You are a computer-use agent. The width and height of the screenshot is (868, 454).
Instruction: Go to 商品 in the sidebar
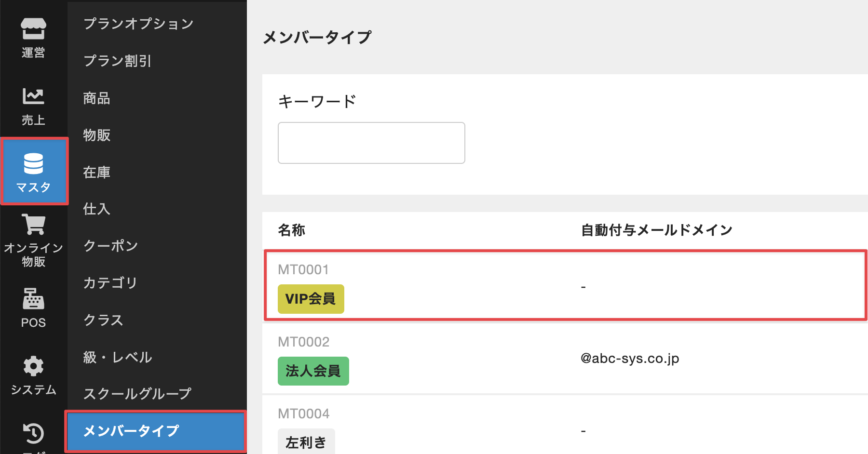coord(96,98)
